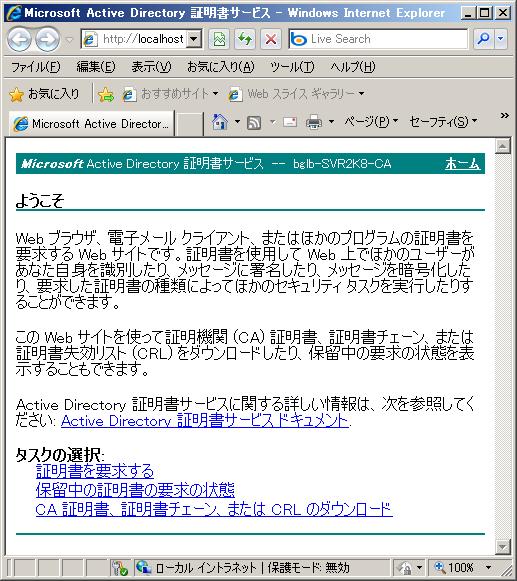This screenshot has height=581, width=517.
Task: Click the RSS feeds icon
Action: click(254, 122)
